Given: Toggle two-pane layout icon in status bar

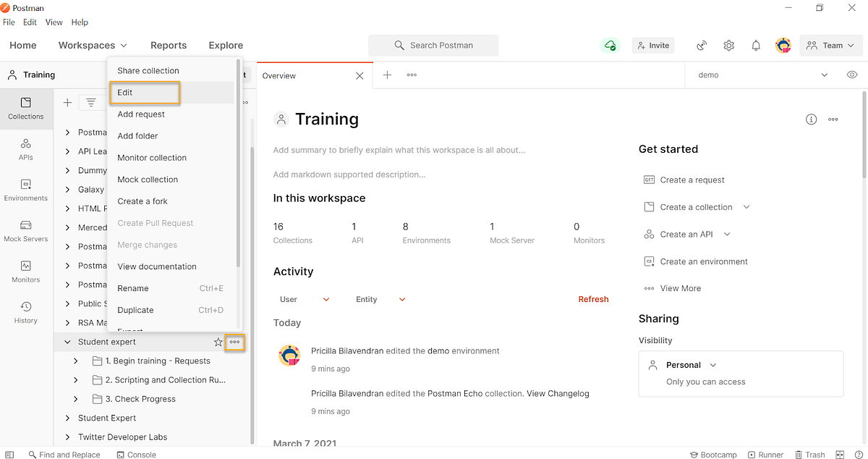Looking at the screenshot, I should click(x=841, y=455).
